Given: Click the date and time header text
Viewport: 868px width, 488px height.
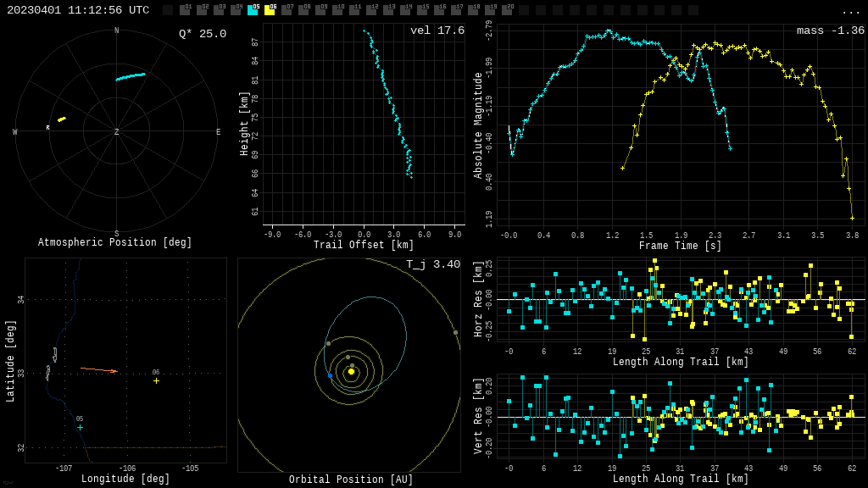Looking at the screenshot, I should click(x=78, y=10).
